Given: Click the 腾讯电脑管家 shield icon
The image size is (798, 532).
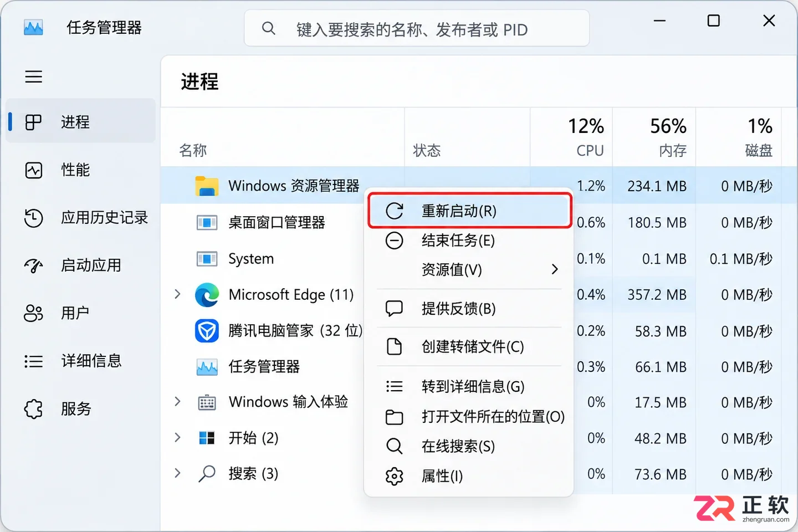Looking at the screenshot, I should pyautogui.click(x=207, y=331).
